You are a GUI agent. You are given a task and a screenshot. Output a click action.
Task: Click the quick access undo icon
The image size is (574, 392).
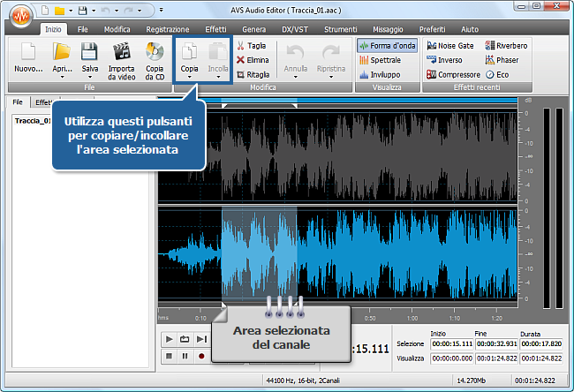coord(105,11)
